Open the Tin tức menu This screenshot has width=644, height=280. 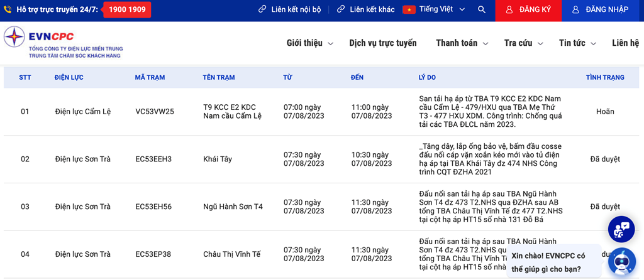coord(577,43)
